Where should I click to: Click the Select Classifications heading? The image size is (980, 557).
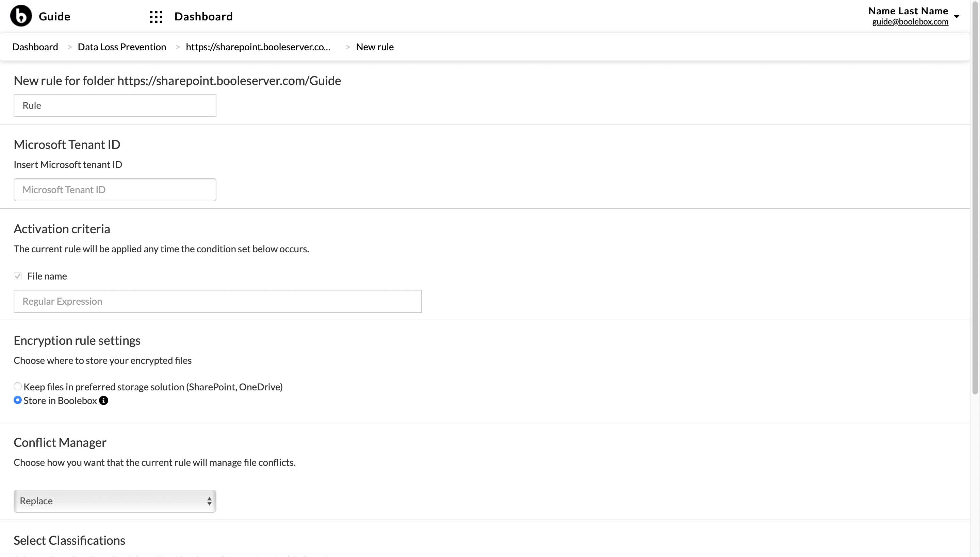pyautogui.click(x=69, y=541)
